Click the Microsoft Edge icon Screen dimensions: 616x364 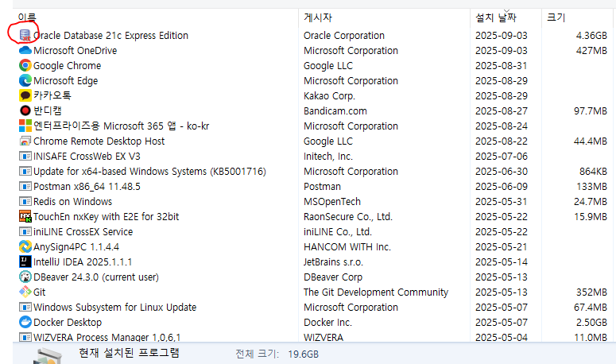[25, 80]
